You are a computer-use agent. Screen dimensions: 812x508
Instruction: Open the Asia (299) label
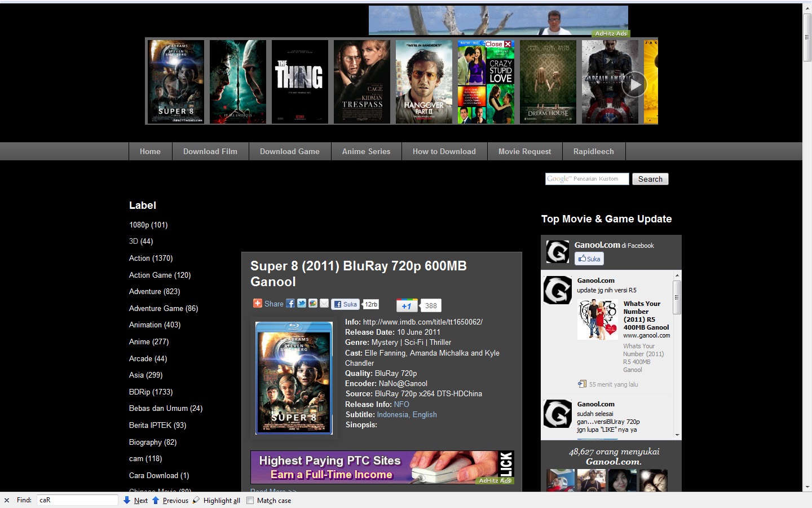point(146,375)
